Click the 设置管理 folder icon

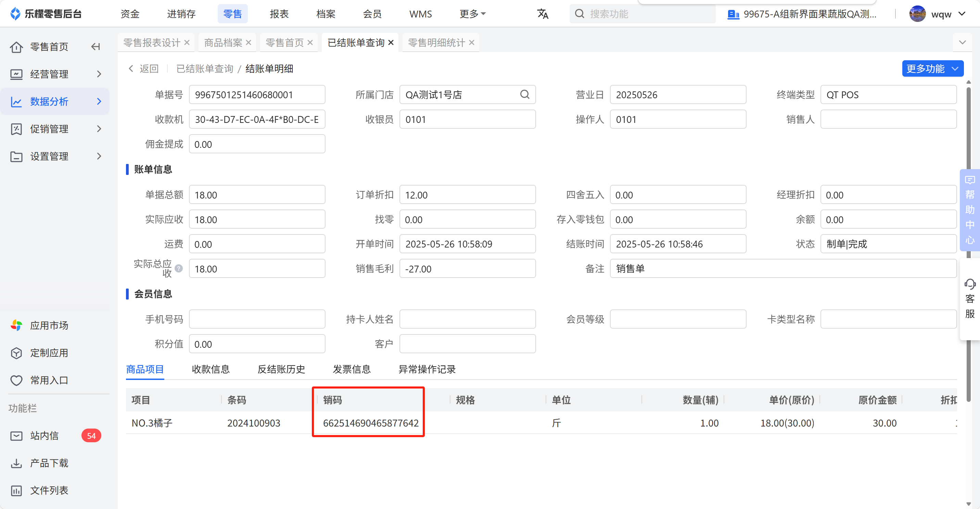(x=16, y=156)
